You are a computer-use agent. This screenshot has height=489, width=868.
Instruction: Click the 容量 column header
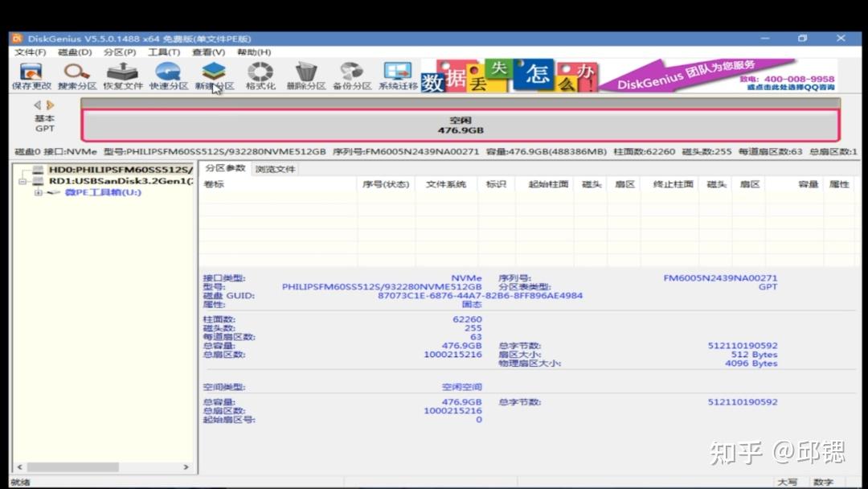point(795,184)
